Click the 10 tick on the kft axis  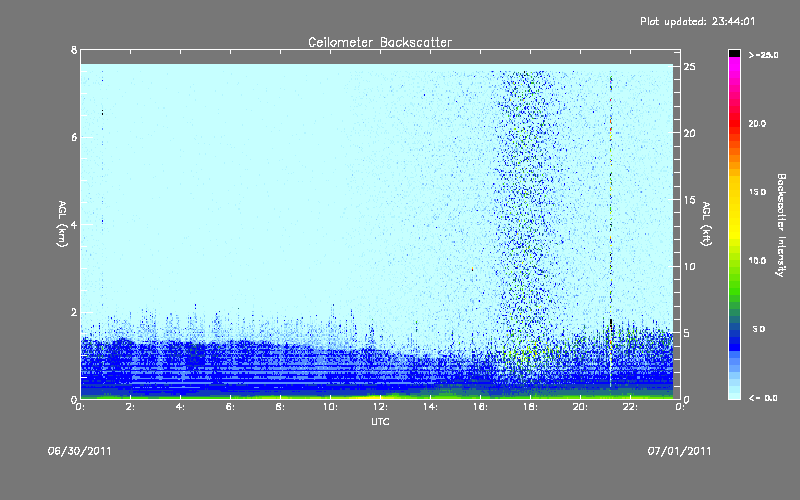(689, 267)
